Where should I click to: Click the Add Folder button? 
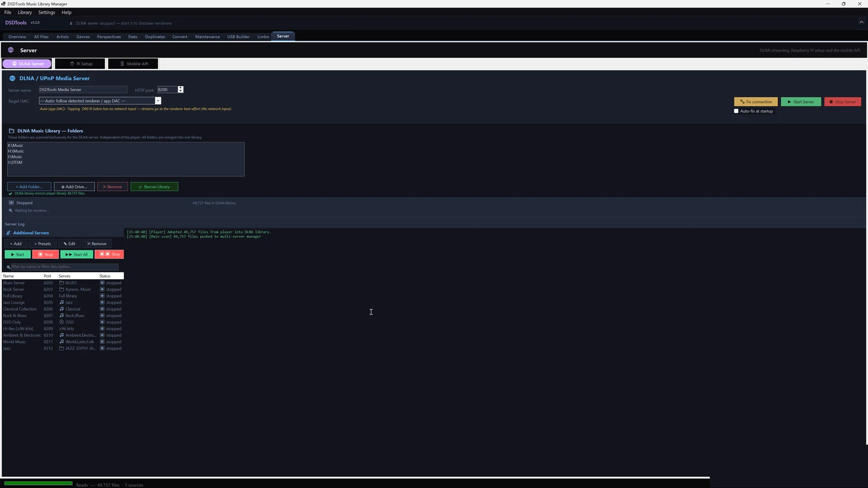point(29,187)
